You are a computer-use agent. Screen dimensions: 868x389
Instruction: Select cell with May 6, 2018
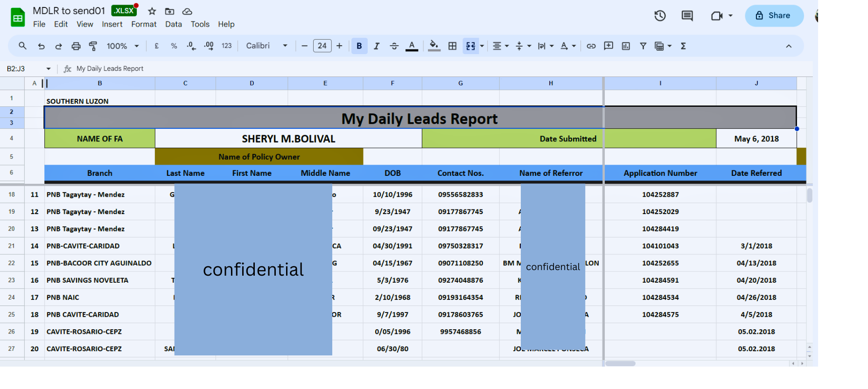(x=756, y=139)
